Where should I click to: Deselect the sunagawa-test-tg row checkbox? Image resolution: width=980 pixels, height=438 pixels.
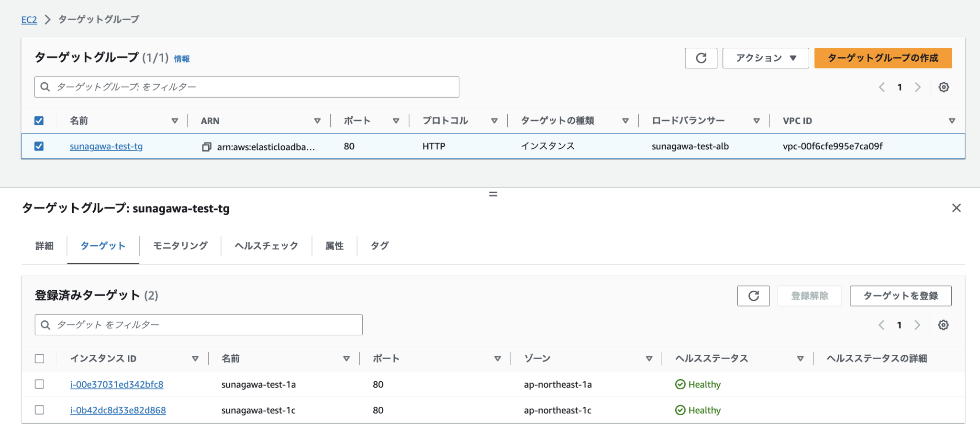point(39,146)
